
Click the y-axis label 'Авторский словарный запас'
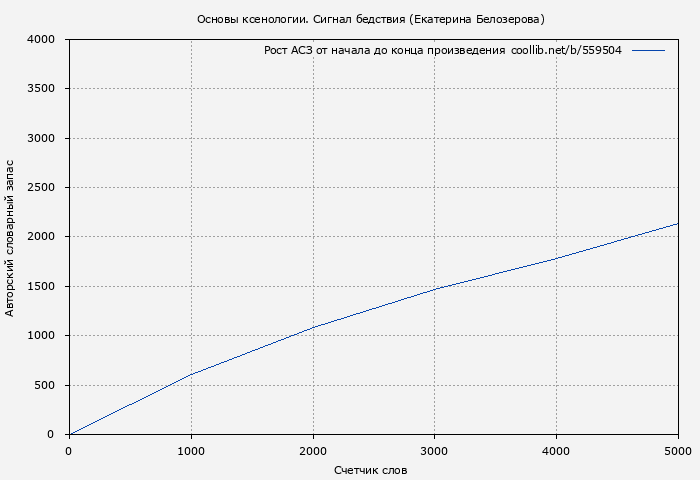pyautogui.click(x=10, y=237)
